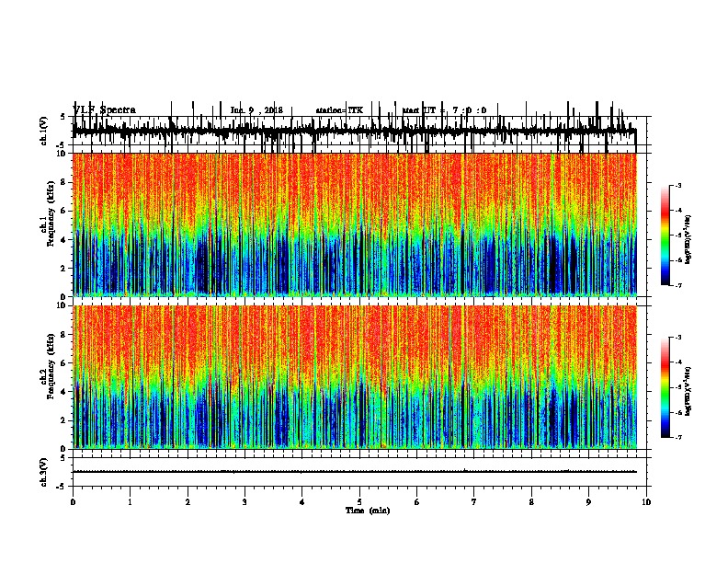This screenshot has width=728, height=563.
Task: Click the "ch.3(V)" axis label
Action: tap(44, 473)
